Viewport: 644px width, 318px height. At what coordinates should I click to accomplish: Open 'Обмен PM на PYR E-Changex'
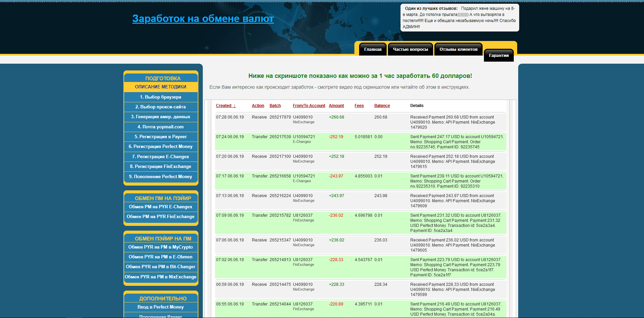tap(160, 207)
